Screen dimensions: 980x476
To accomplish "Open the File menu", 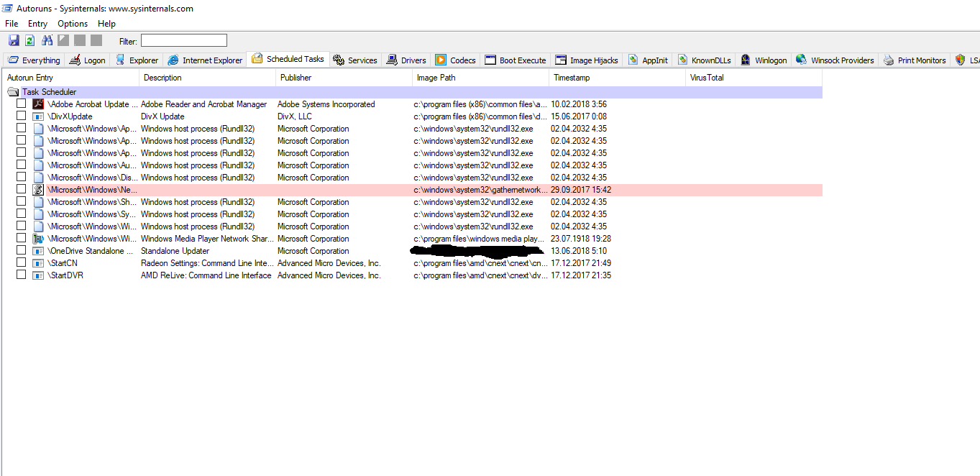I will tap(12, 24).
